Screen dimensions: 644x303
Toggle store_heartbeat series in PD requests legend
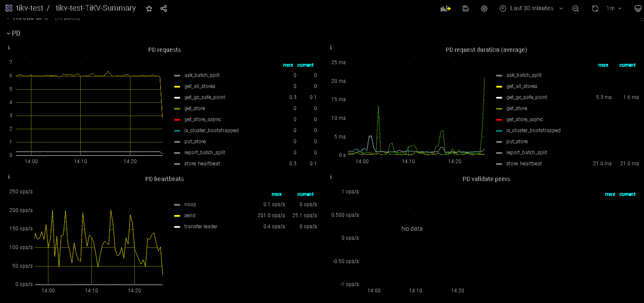click(x=202, y=164)
